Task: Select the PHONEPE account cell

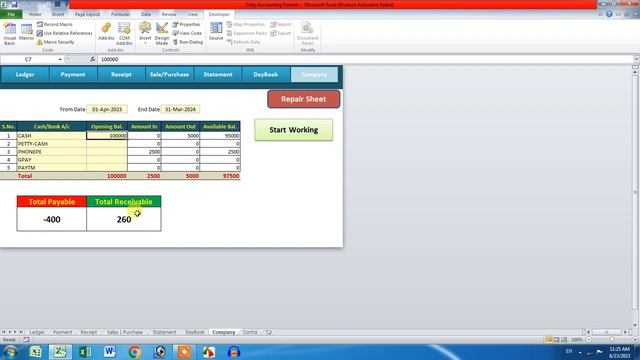Action: [51, 152]
